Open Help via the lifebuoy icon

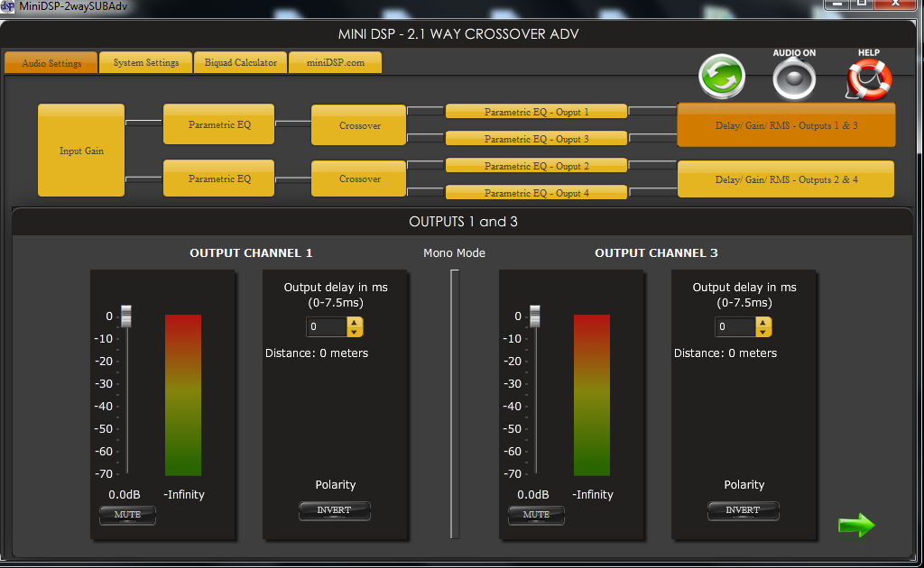coord(868,79)
